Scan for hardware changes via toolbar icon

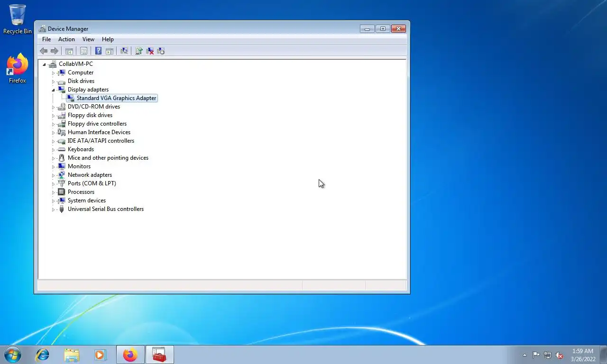tap(124, 51)
